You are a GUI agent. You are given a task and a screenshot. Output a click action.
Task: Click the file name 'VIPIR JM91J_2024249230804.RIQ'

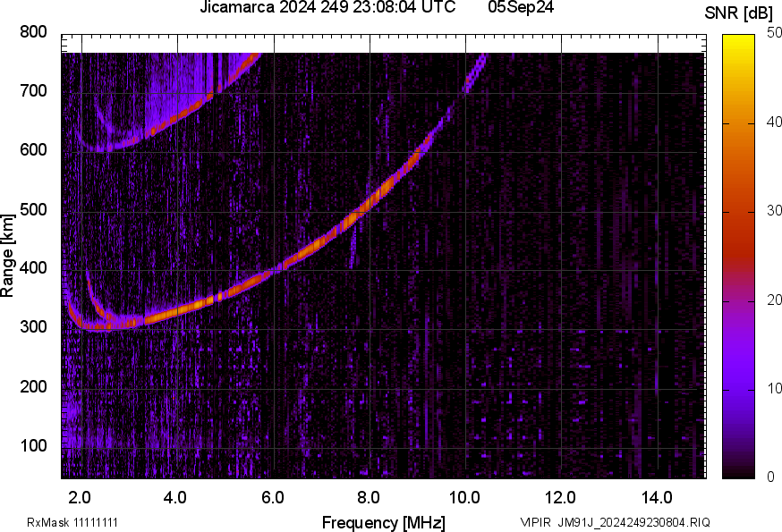pyautogui.click(x=615, y=522)
